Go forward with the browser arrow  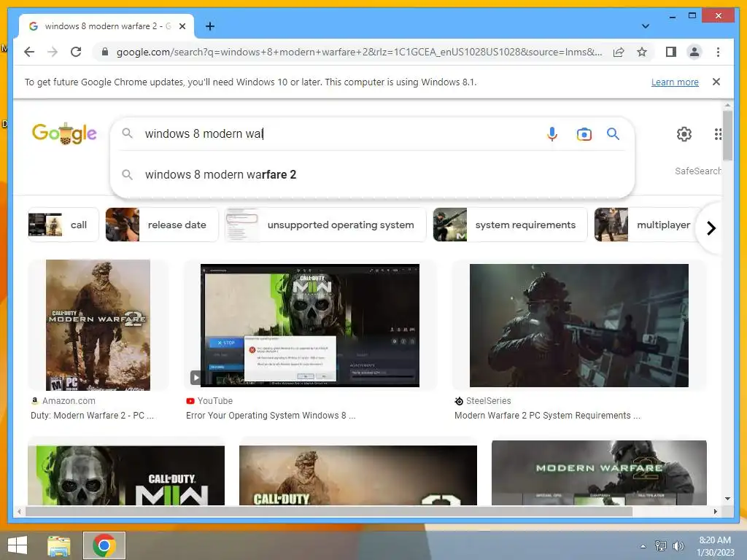click(53, 52)
